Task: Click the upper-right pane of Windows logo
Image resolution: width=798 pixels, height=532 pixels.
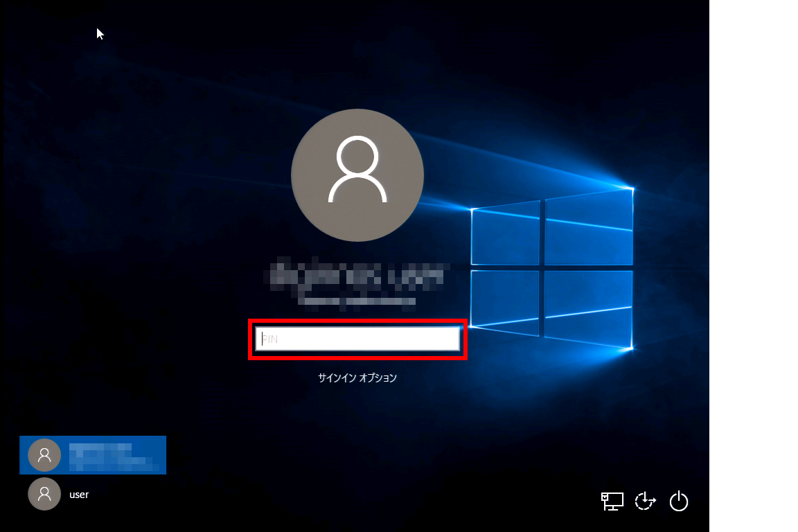Action: pos(588,226)
